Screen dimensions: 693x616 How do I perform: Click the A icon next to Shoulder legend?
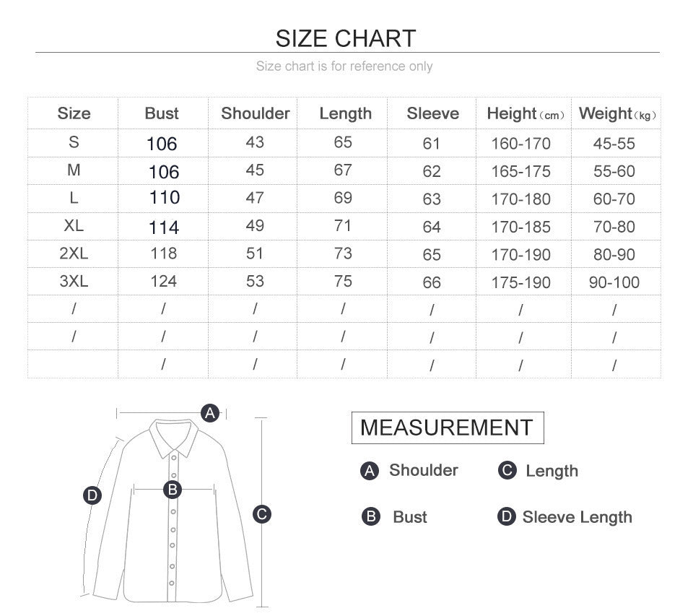tap(370, 471)
